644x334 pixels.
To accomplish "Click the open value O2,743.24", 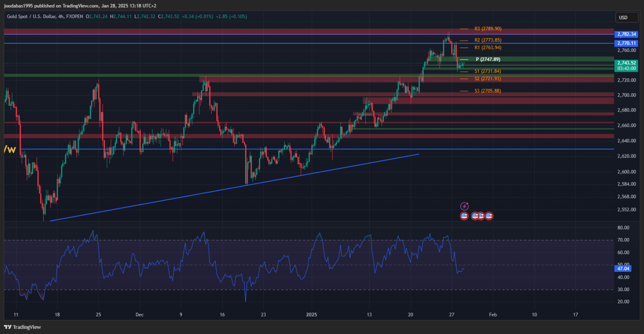I will (x=97, y=16).
